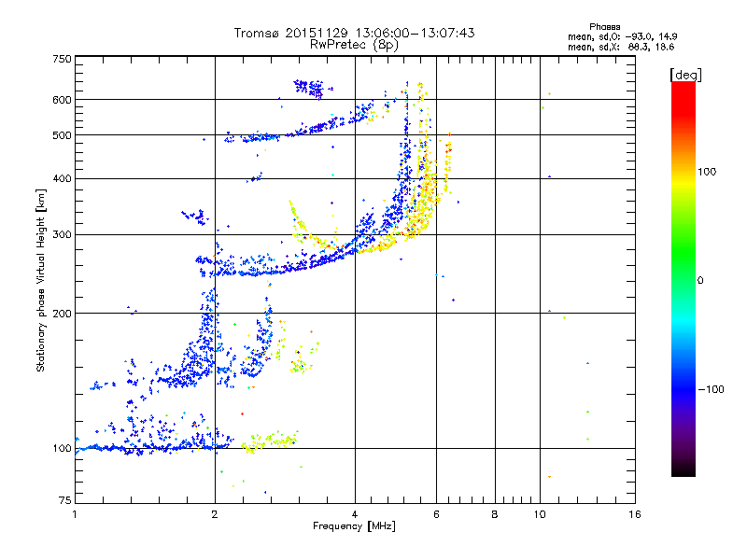Screen dimensions: 747x560
Task: Click the plot title 'Tromsø 20151129 13:06:00-13:07:43'
Action: 354,33
